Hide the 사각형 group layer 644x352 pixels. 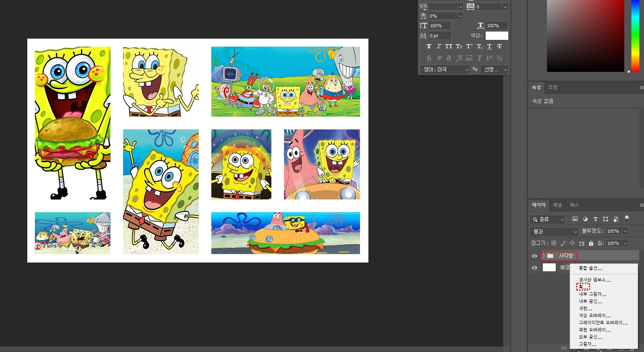pyautogui.click(x=534, y=256)
